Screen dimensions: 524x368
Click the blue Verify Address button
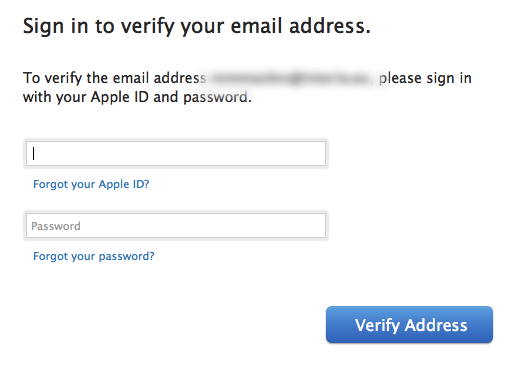(409, 325)
